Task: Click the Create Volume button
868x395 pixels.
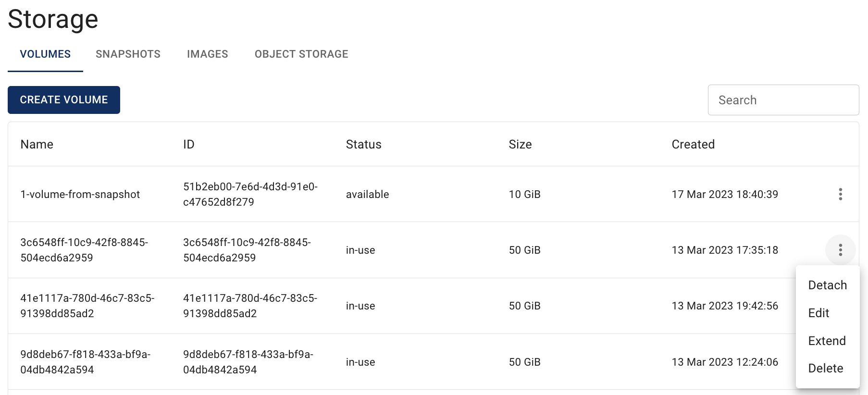Action: [x=64, y=100]
